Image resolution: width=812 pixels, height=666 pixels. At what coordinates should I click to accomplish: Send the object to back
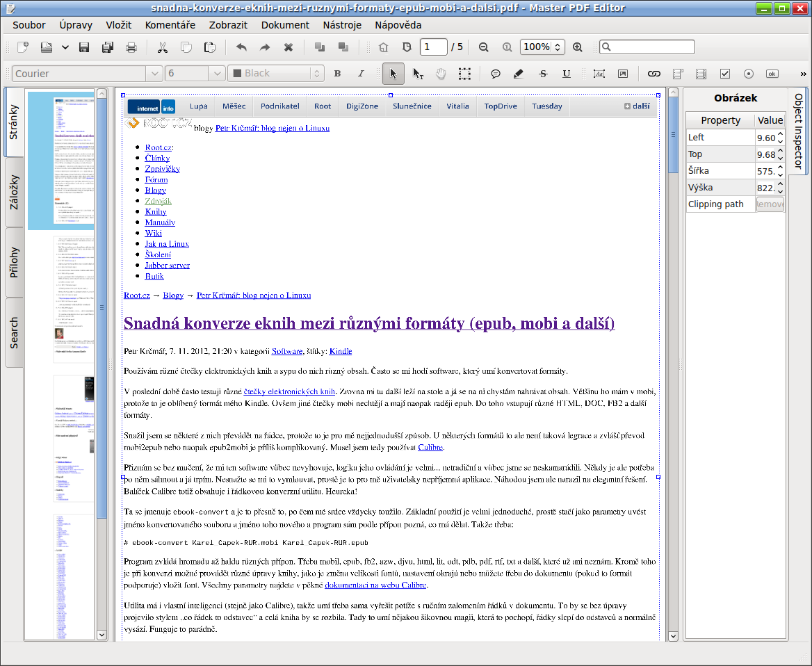pos(343,47)
